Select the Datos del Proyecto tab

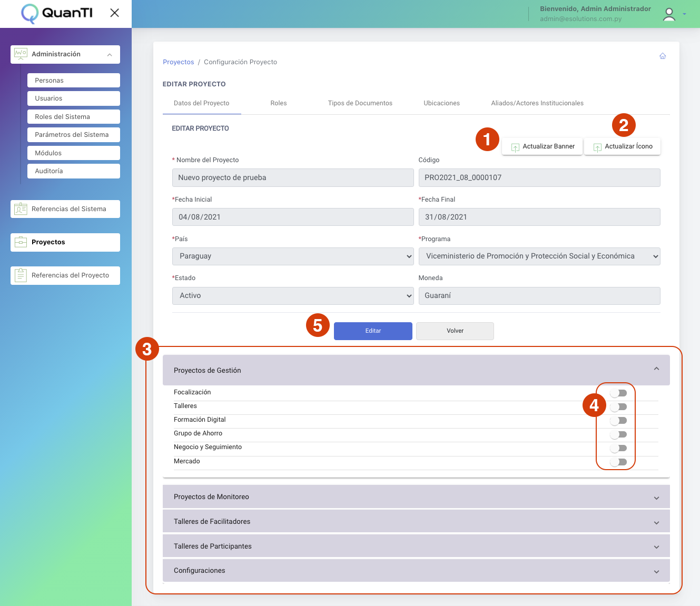(x=202, y=103)
